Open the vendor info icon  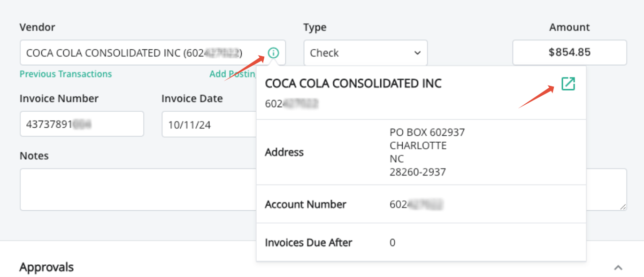click(x=274, y=53)
